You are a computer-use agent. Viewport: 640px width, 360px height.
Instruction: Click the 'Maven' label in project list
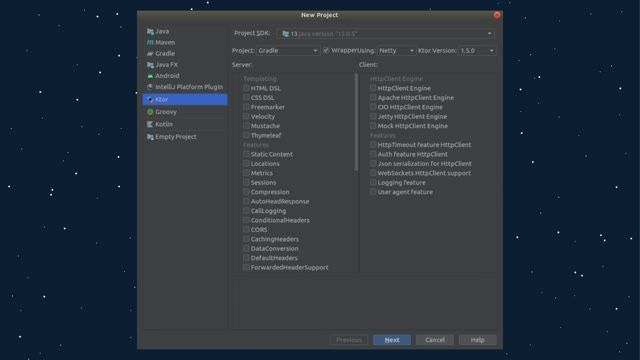point(165,42)
